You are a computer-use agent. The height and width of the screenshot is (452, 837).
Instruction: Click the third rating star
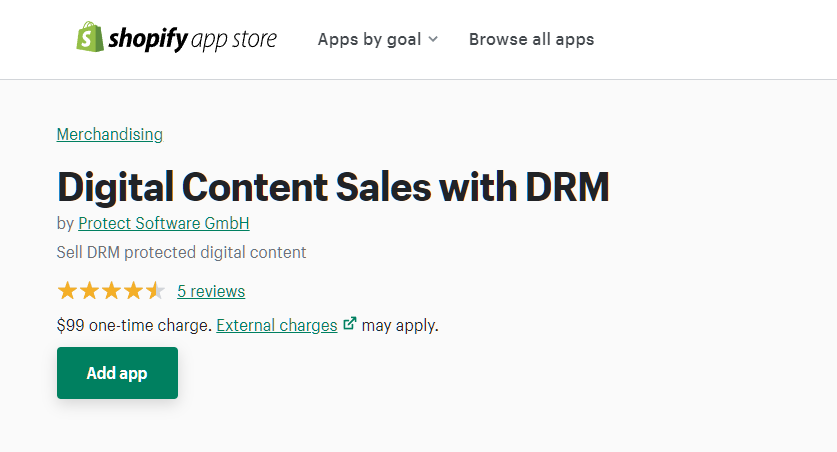pos(111,291)
